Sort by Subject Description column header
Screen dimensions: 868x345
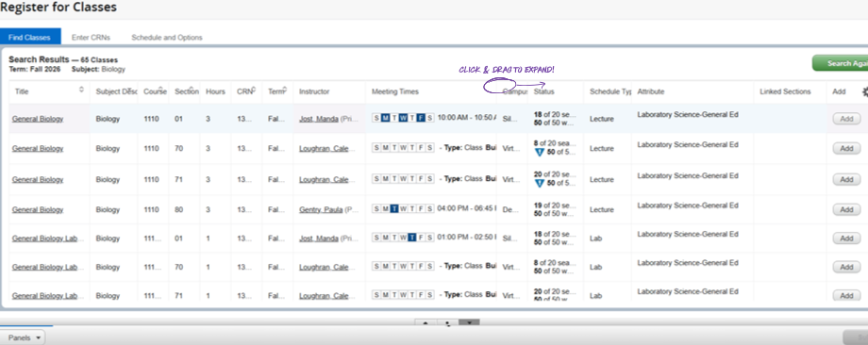(116, 91)
